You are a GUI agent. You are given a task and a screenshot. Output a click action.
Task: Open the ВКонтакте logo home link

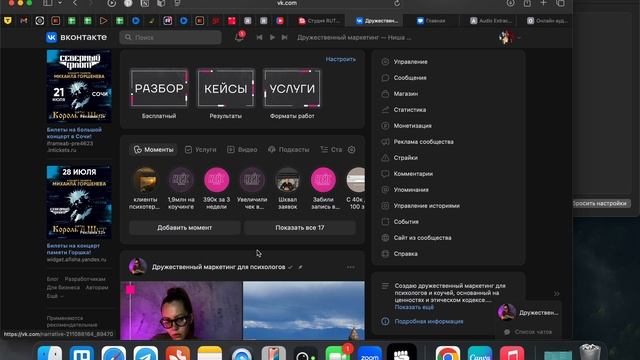(76, 37)
